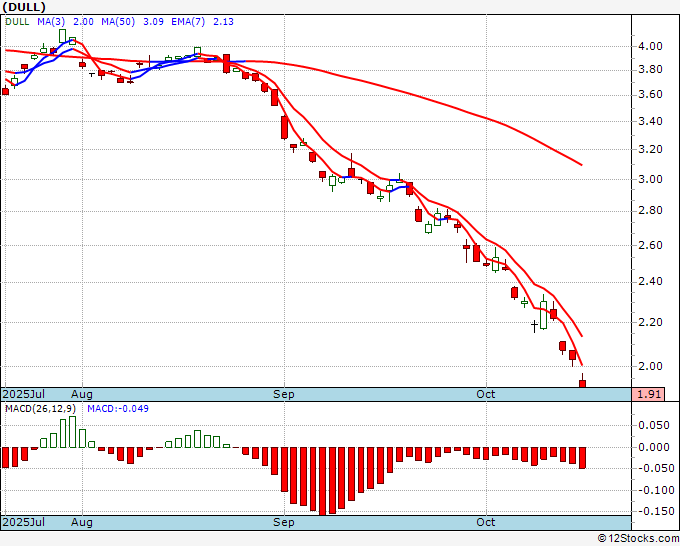680x546 pixels.
Task: Click the MA(3) value 2.00
Action: (x=83, y=22)
